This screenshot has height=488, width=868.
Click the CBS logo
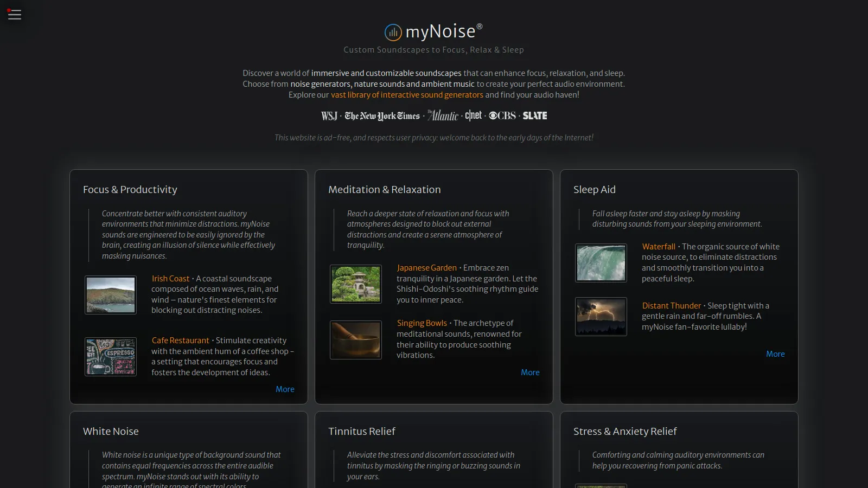point(502,115)
